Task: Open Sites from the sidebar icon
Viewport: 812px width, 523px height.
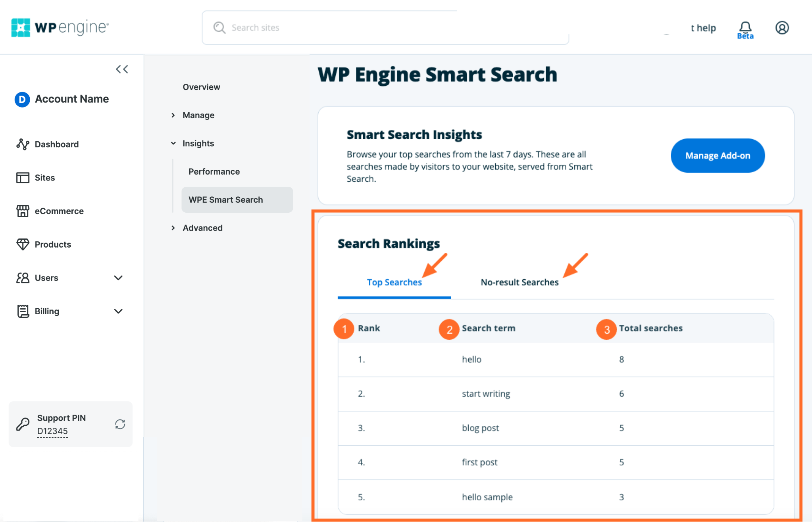Action: [x=23, y=177]
